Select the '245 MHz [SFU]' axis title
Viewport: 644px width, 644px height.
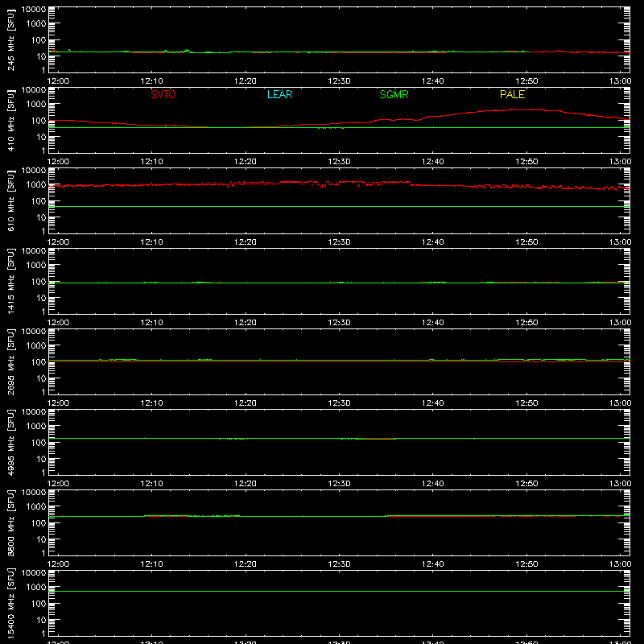[x=11, y=40]
